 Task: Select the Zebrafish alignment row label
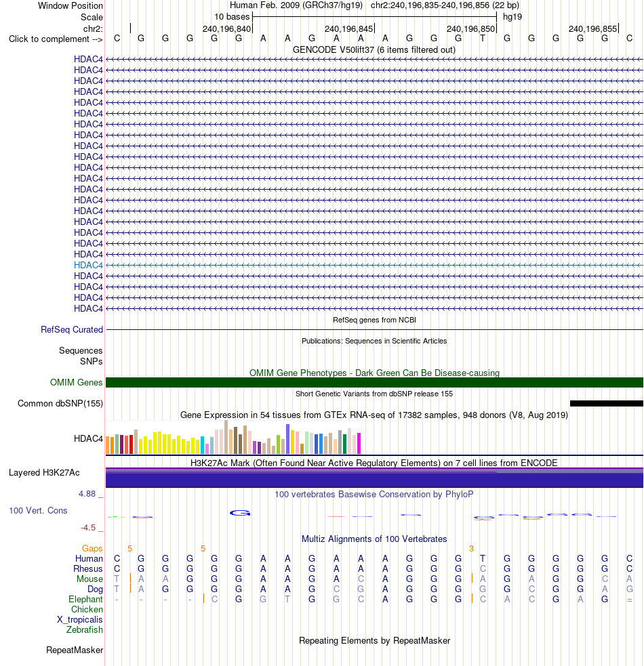point(85,630)
